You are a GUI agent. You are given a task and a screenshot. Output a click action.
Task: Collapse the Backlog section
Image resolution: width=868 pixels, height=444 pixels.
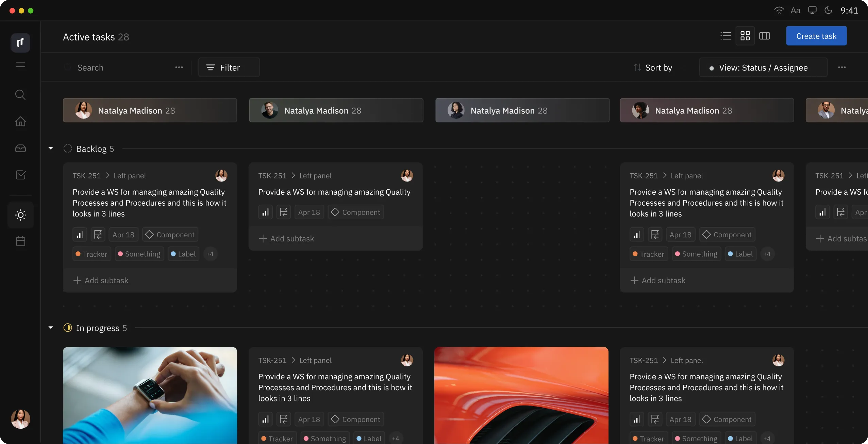[x=51, y=148]
